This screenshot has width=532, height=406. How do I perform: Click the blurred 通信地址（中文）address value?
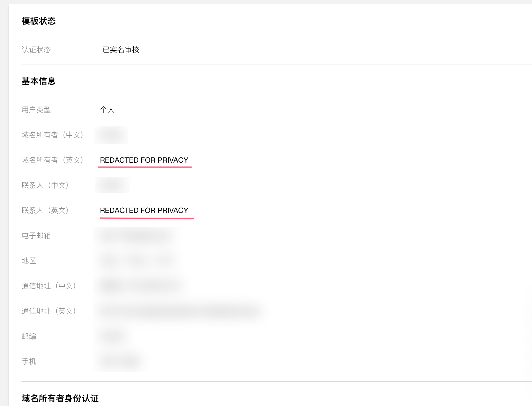[138, 286]
